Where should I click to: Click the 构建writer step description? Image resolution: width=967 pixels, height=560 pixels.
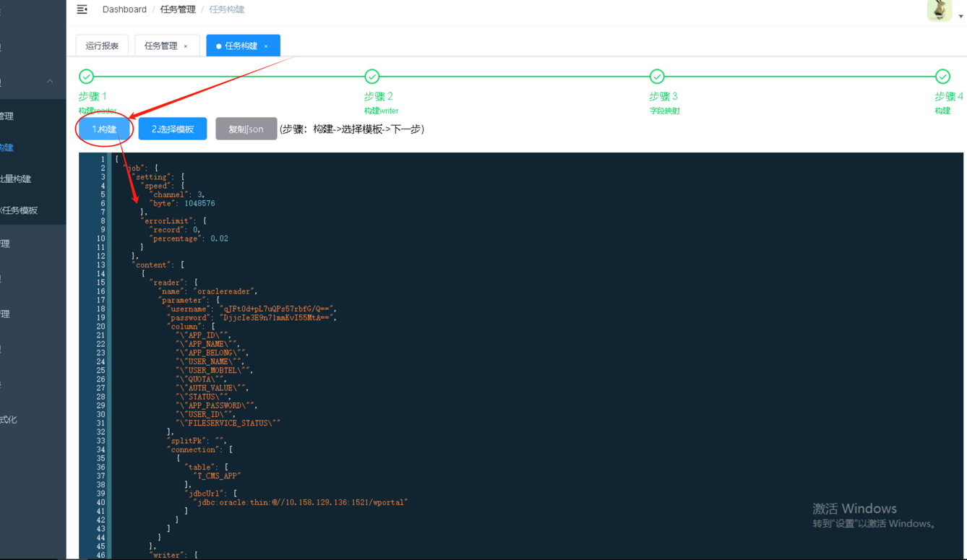click(381, 111)
